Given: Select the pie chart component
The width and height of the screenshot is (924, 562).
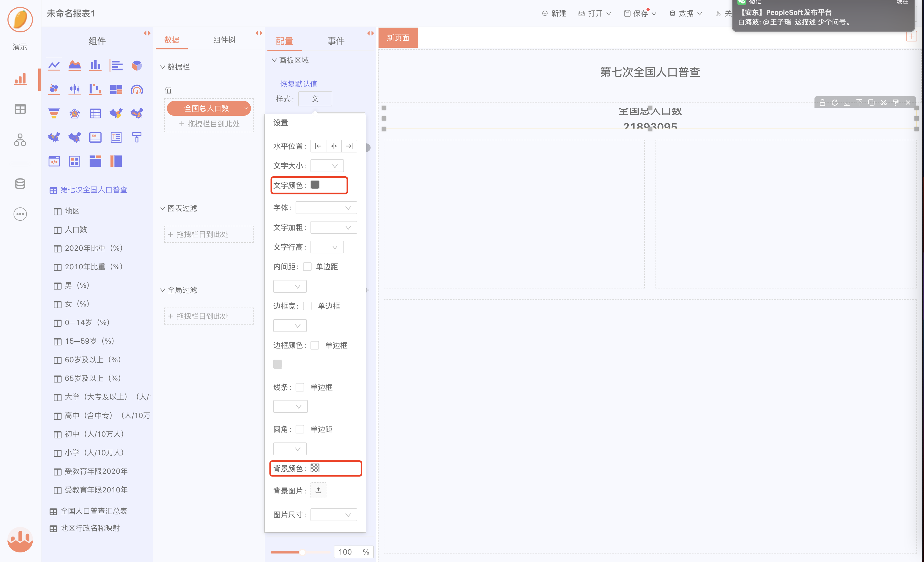Looking at the screenshot, I should [137, 66].
